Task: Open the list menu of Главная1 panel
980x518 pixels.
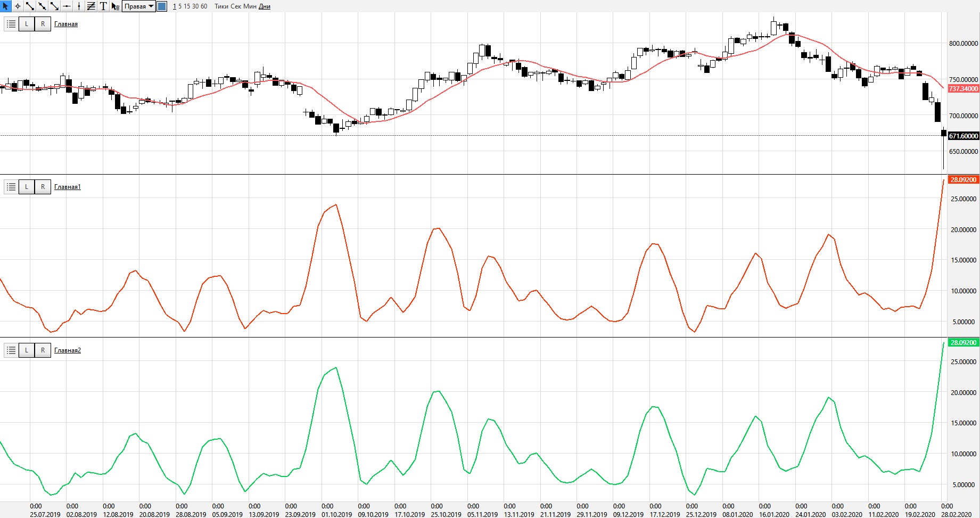Action: (11, 187)
